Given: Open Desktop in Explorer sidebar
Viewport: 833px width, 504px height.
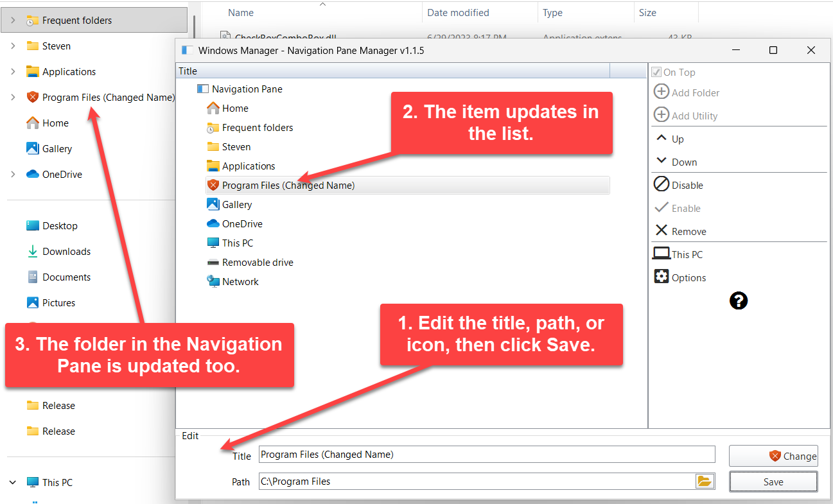Looking at the screenshot, I should pos(52,226).
